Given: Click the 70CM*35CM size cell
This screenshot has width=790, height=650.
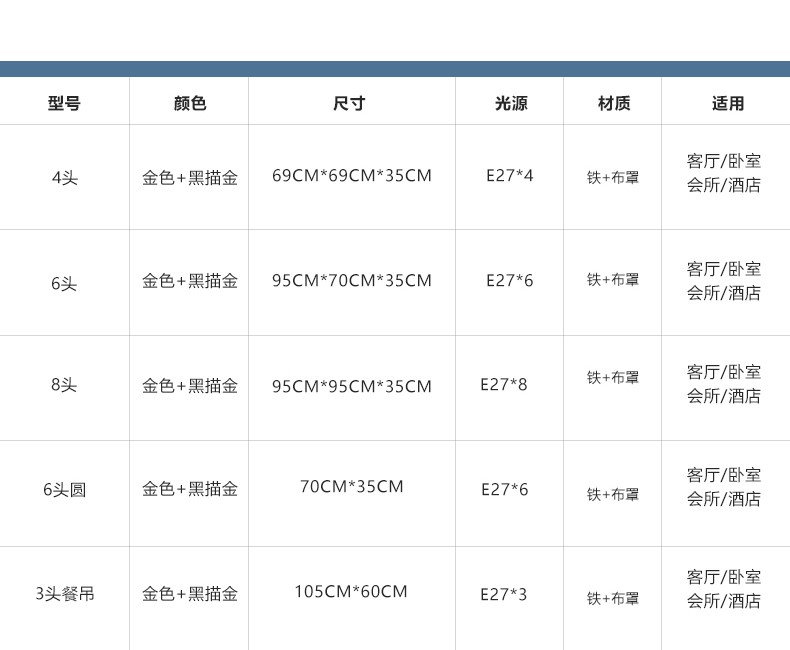Looking at the screenshot, I should tap(352, 487).
